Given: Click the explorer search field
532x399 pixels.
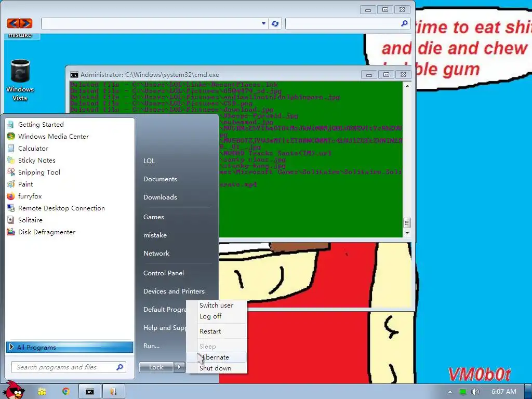Looking at the screenshot, I should 348,23.
